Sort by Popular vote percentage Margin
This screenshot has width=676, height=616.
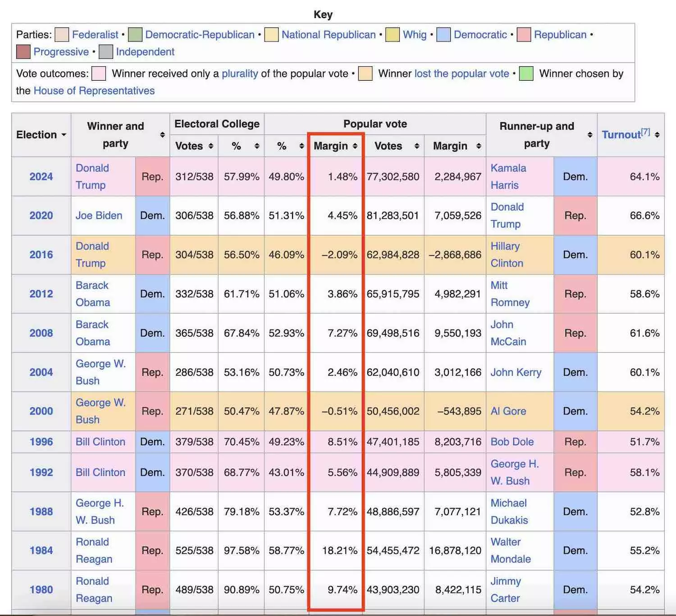click(355, 146)
